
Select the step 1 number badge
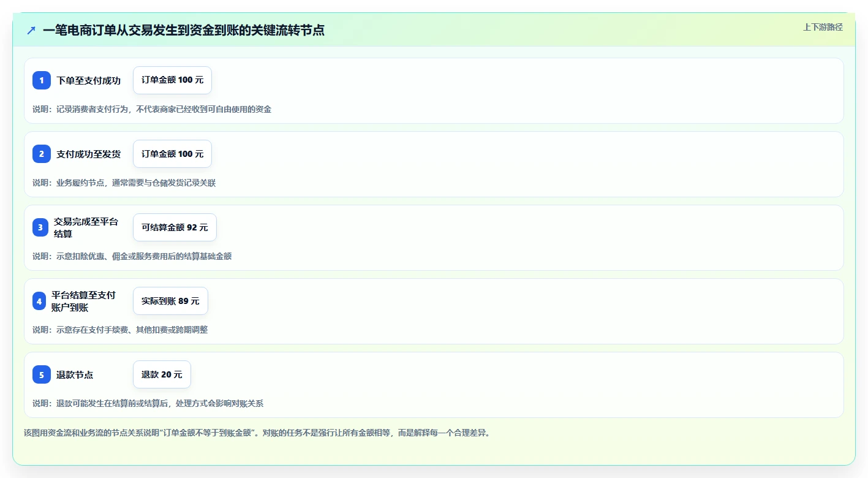[x=42, y=80]
